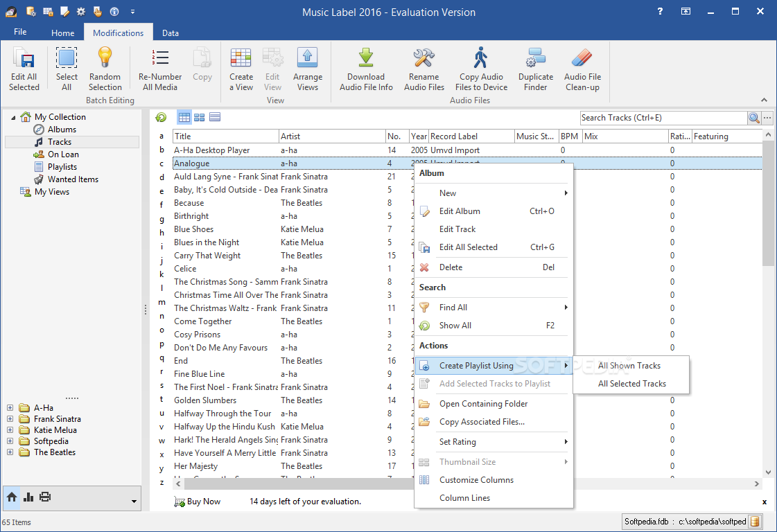Open Set Rating submenu

494,442
